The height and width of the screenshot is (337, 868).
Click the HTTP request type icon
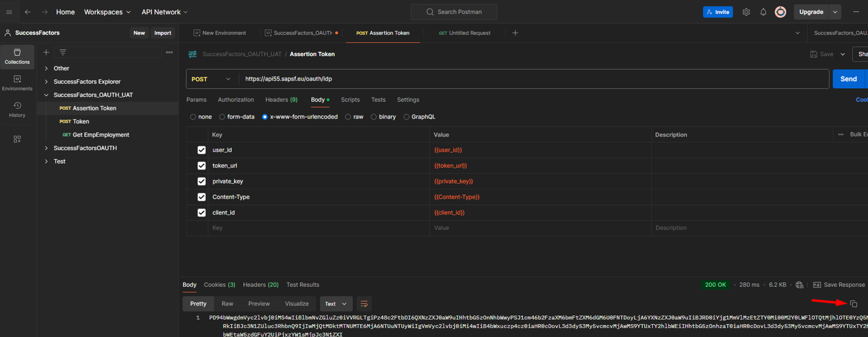(192, 54)
